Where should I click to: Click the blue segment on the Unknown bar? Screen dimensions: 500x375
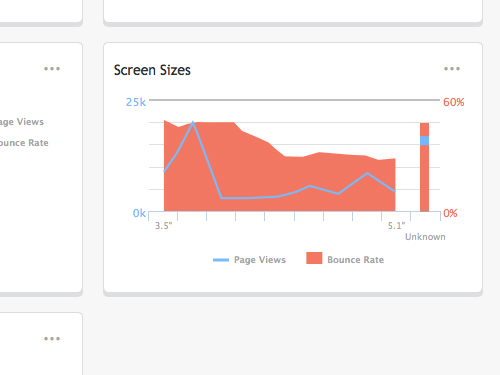tap(424, 141)
